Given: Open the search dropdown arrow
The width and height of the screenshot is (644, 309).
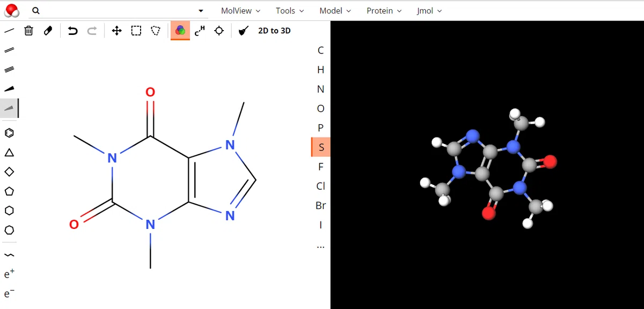Looking at the screenshot, I should click(x=201, y=11).
